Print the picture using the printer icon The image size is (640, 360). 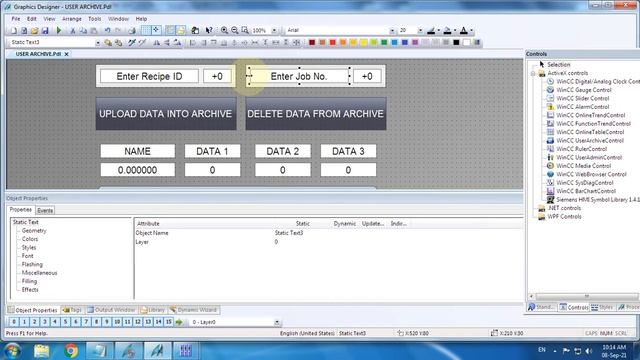(132, 31)
